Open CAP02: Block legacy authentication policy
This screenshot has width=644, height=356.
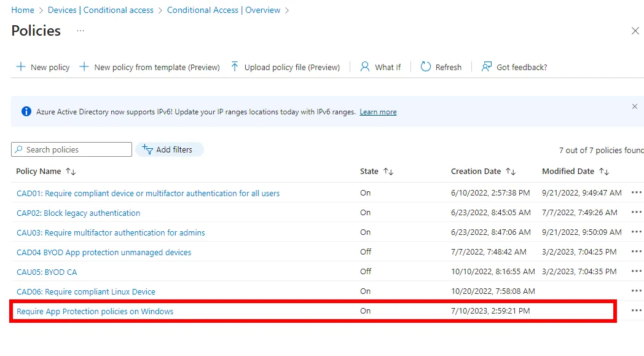[x=78, y=213]
